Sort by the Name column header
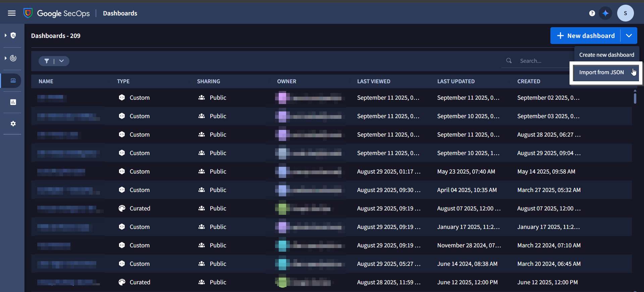This screenshot has width=644, height=292. [x=46, y=81]
